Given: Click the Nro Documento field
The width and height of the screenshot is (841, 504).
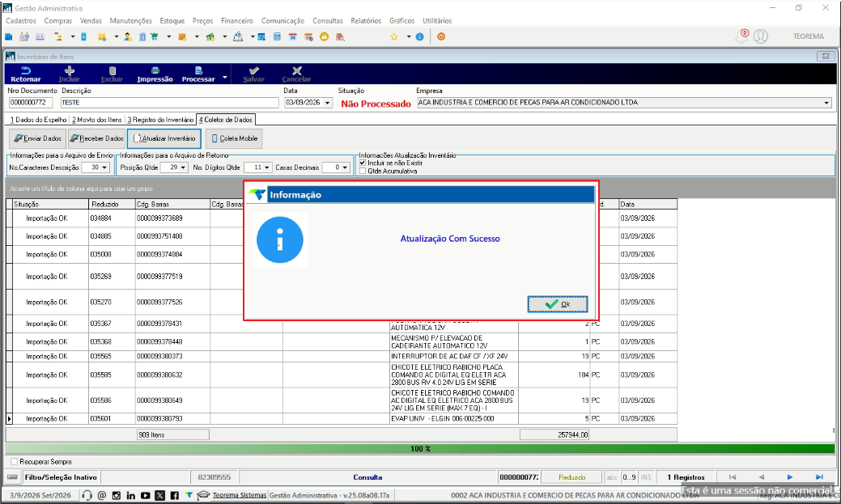Looking at the screenshot, I should 31,103.
